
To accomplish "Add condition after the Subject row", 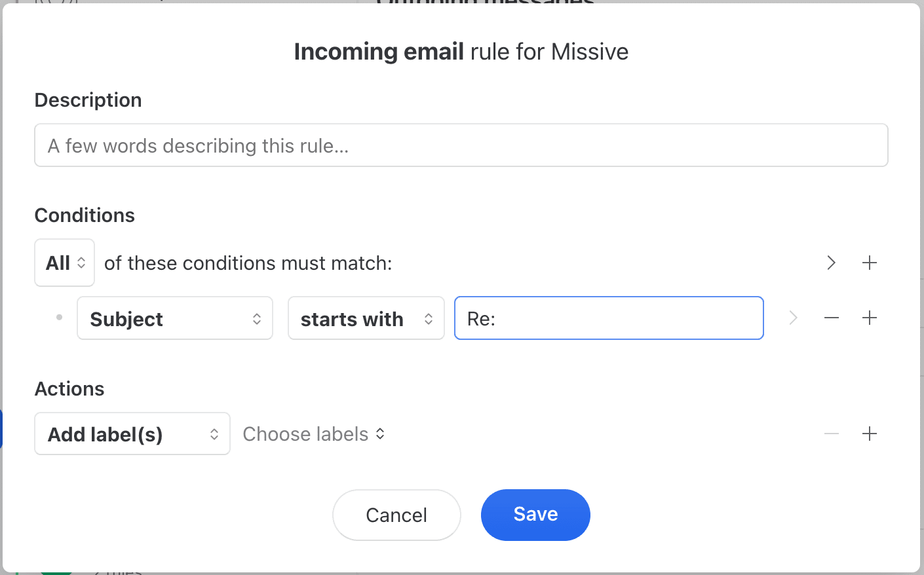I will (870, 318).
